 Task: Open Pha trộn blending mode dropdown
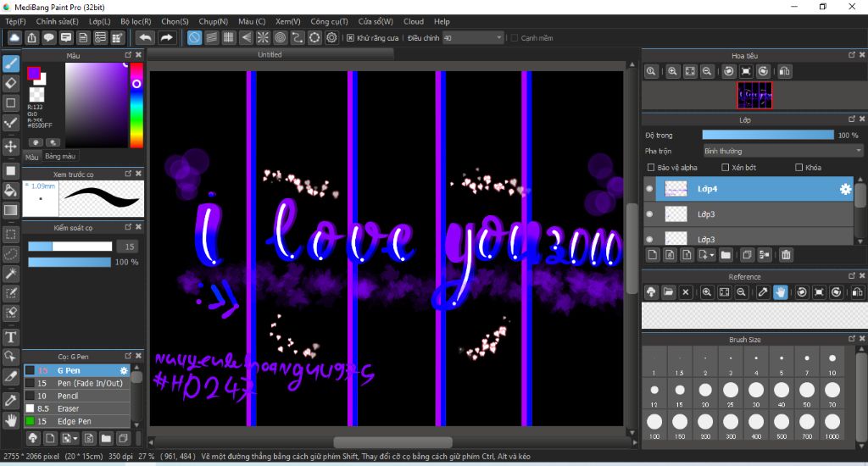coord(782,151)
